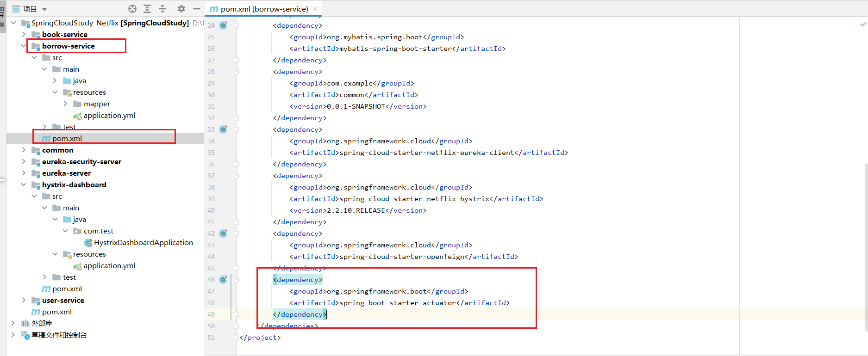Close the pom.xml (borrow-service) tab
868x356 pixels.
[x=315, y=9]
